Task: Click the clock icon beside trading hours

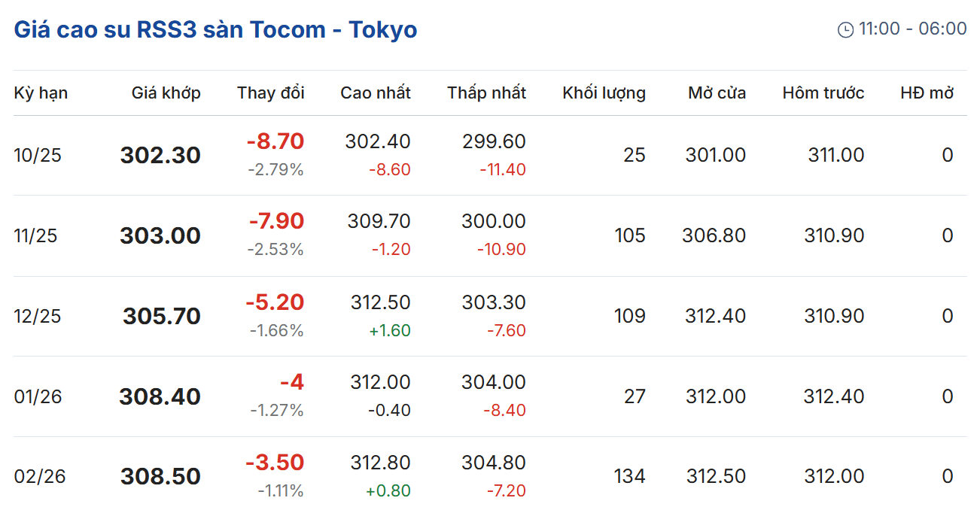Action: 845,29
